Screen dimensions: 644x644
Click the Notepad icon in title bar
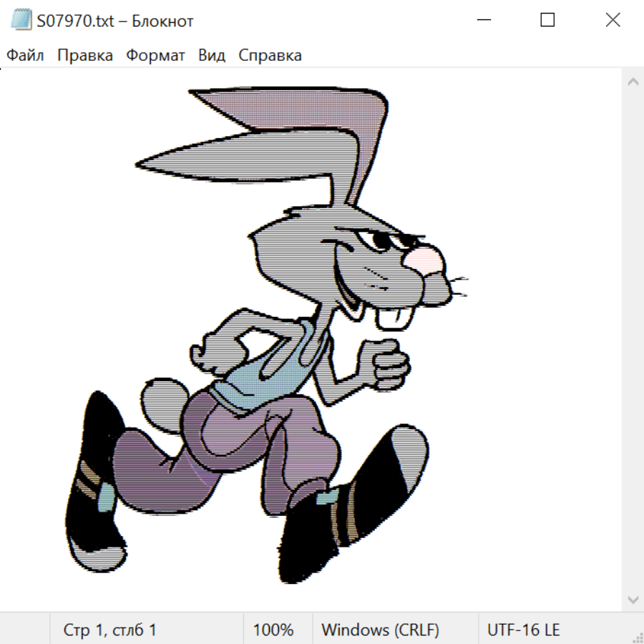click(21, 21)
